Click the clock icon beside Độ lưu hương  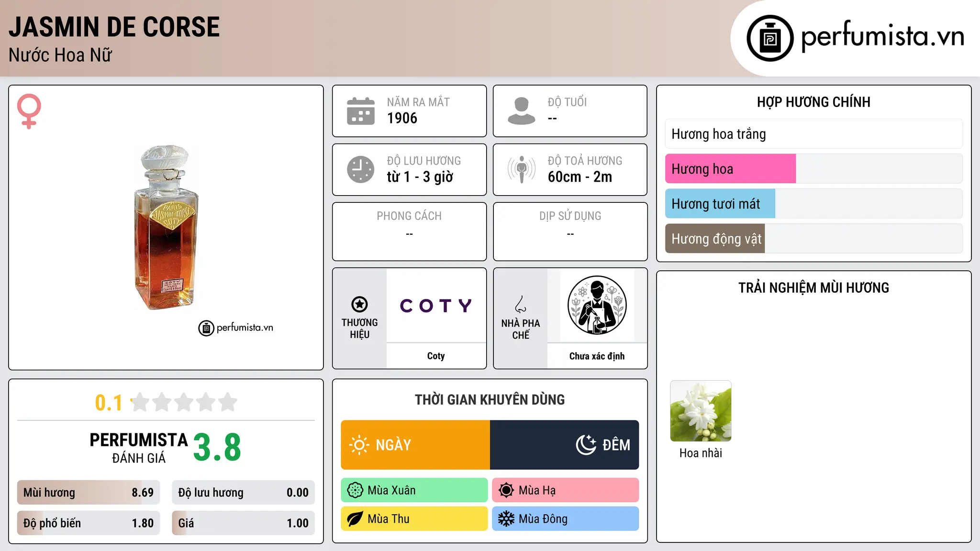(x=361, y=169)
